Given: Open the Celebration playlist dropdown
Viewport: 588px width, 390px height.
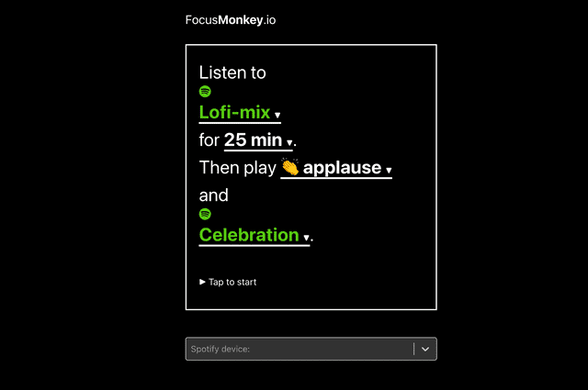Looking at the screenshot, I should (254, 236).
